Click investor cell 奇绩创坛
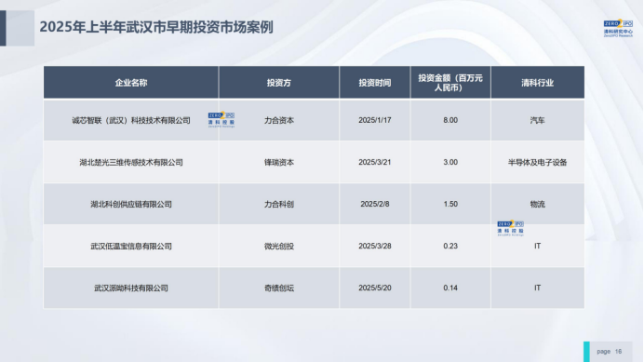644x362 pixels. 279,288
